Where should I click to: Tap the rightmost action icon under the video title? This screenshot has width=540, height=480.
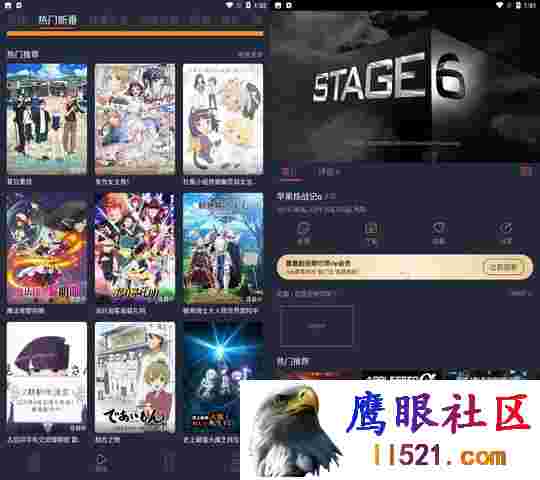click(x=506, y=233)
